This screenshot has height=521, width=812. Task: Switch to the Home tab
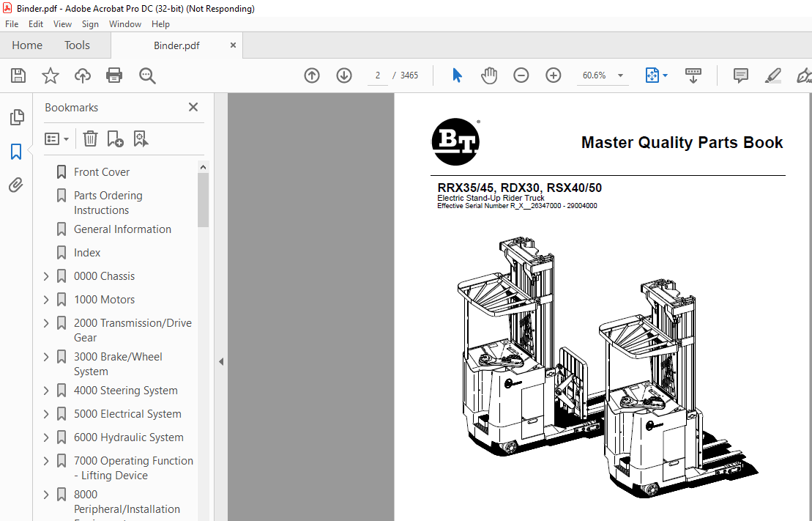click(27, 45)
